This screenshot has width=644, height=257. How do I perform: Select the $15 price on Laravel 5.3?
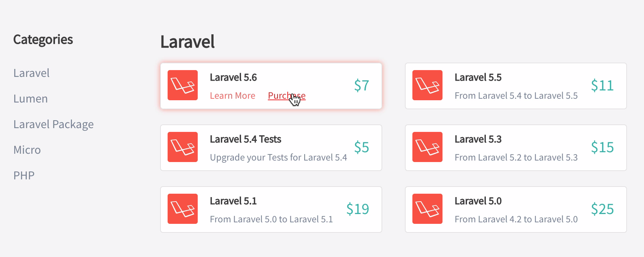coord(602,147)
